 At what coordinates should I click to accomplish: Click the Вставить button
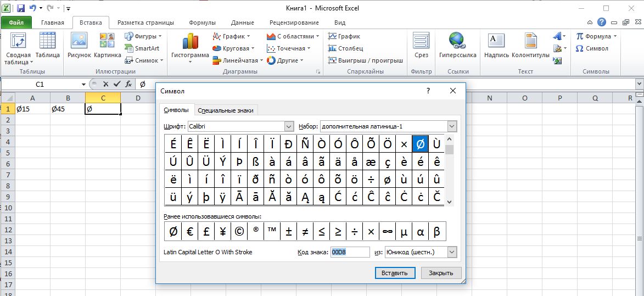point(395,273)
